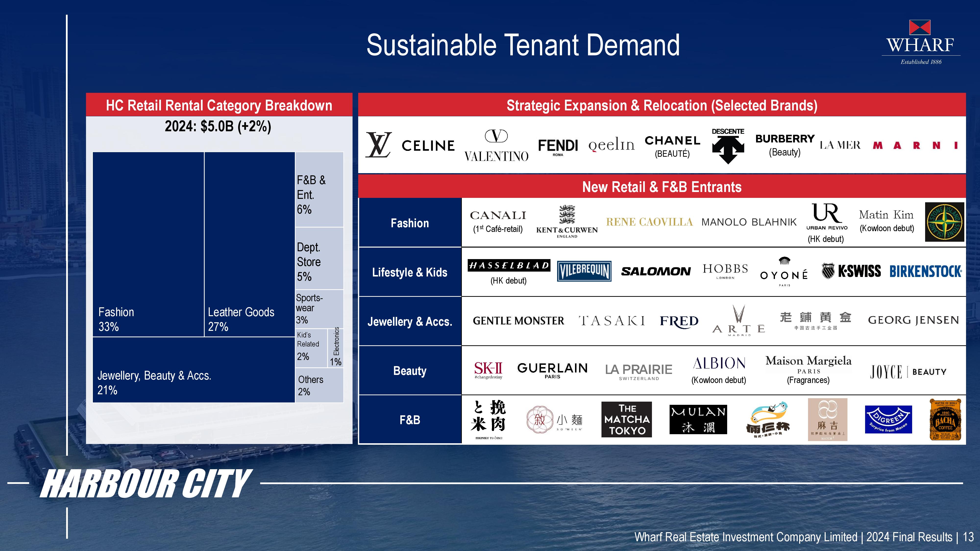Screen dimensions: 980x551
Task: Click the CANALI 1st Café-retail logo
Action: [498, 222]
